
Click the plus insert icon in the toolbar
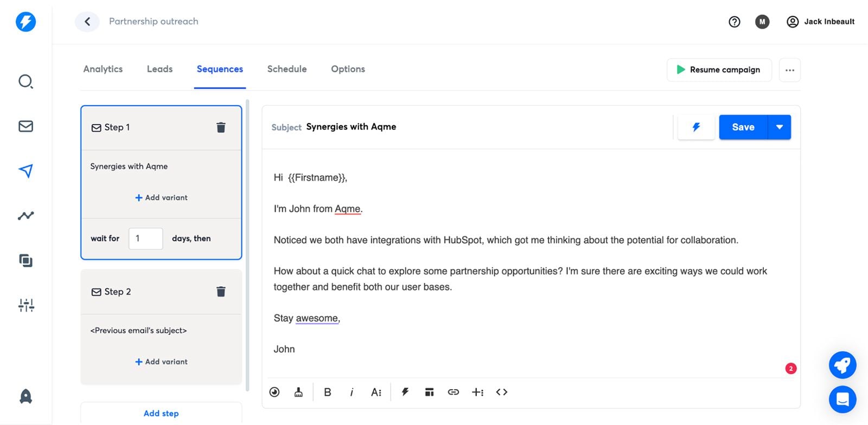(x=477, y=392)
